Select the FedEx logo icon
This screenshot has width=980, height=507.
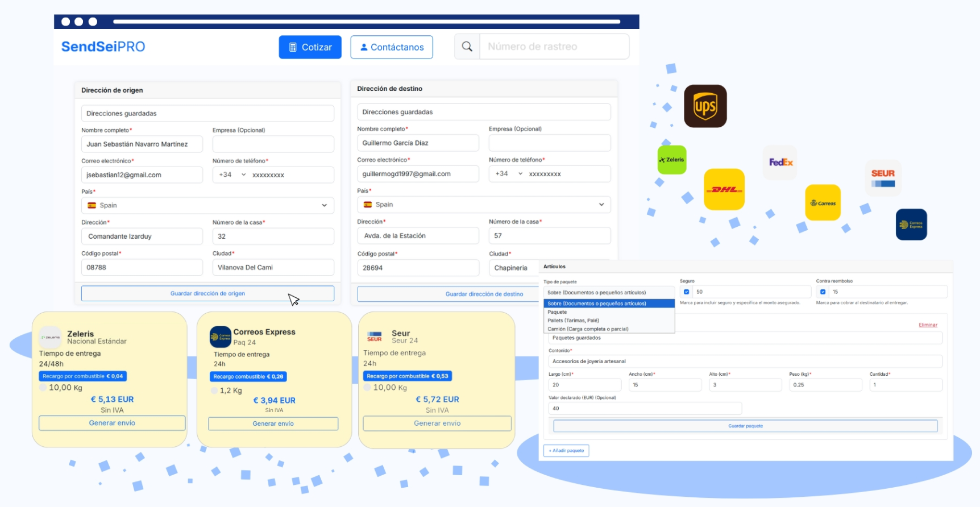tap(780, 163)
